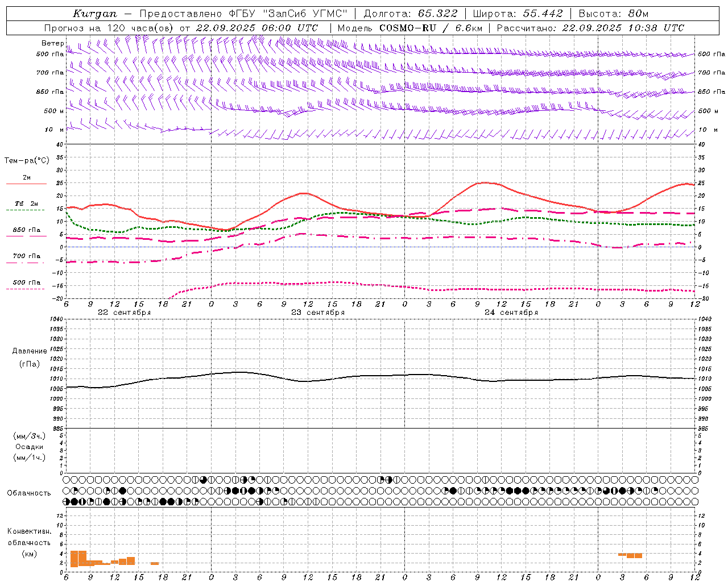Select the 700 гПа temperature legend entry
This screenshot has width=728, height=582.
click(x=27, y=256)
